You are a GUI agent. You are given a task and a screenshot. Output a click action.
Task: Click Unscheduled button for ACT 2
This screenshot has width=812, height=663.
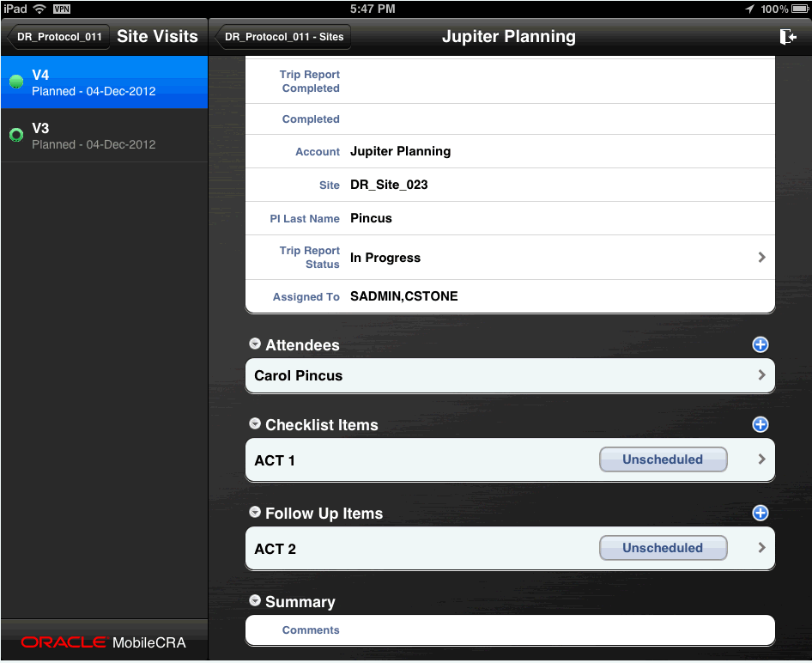point(663,548)
